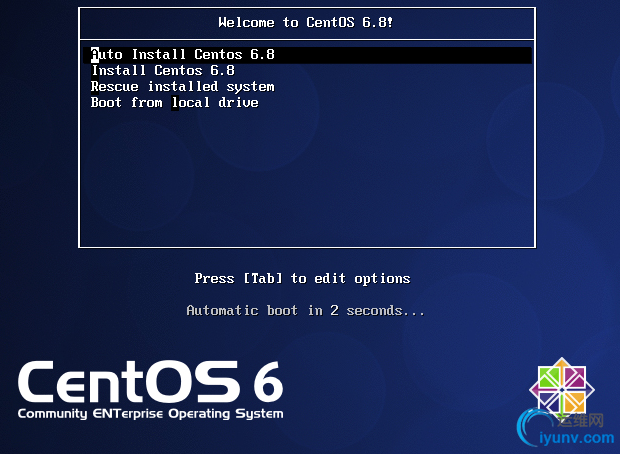
Task: Select Auto Install Centos 6.8 entry
Action: tap(307, 55)
